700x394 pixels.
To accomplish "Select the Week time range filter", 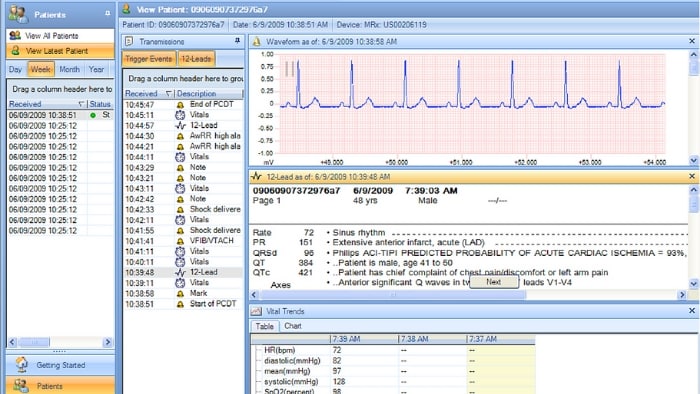I will click(x=41, y=70).
